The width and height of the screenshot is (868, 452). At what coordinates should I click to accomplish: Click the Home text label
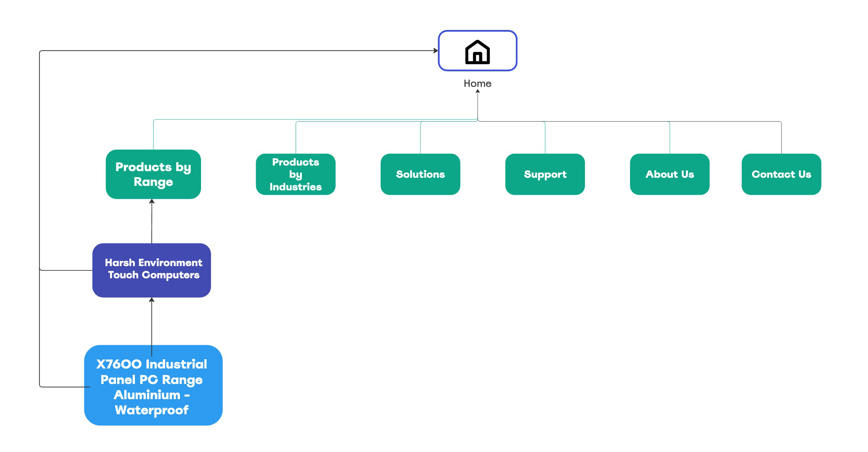point(477,84)
